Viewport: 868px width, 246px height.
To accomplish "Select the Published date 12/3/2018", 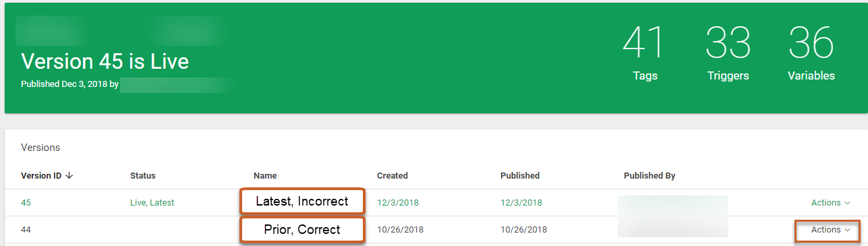I will pyautogui.click(x=521, y=203).
